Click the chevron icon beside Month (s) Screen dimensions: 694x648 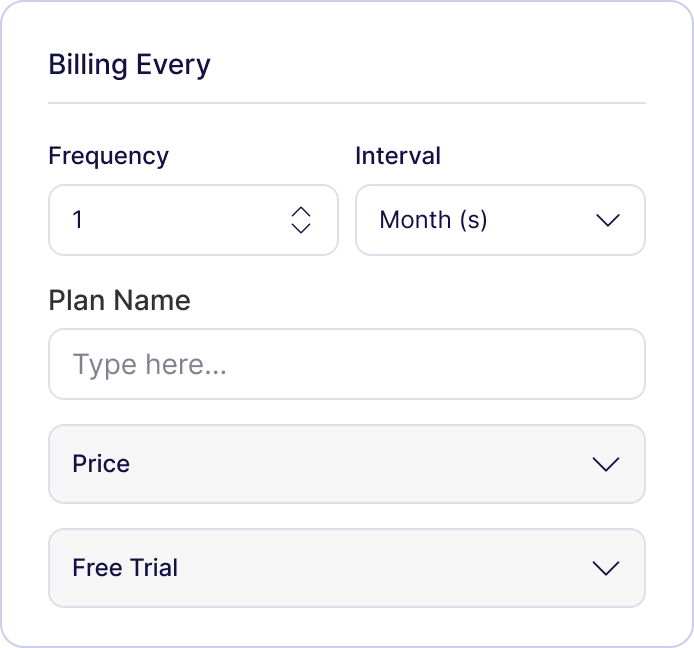(608, 220)
